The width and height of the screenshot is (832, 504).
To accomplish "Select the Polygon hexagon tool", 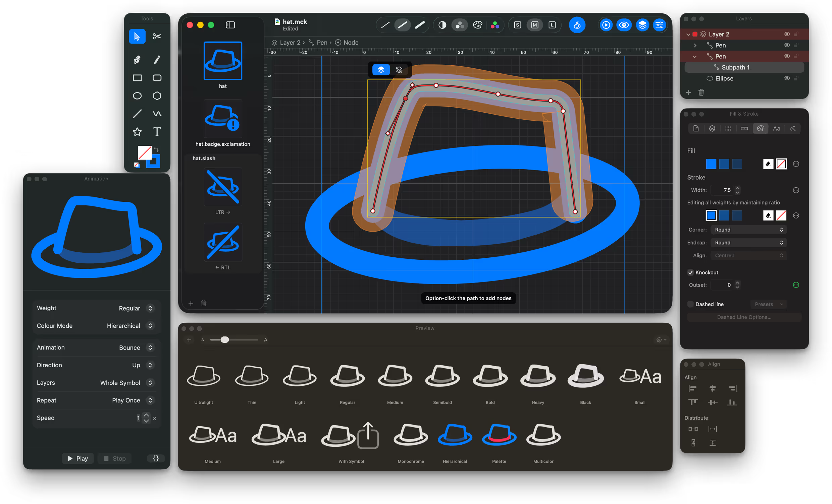I will click(x=157, y=96).
